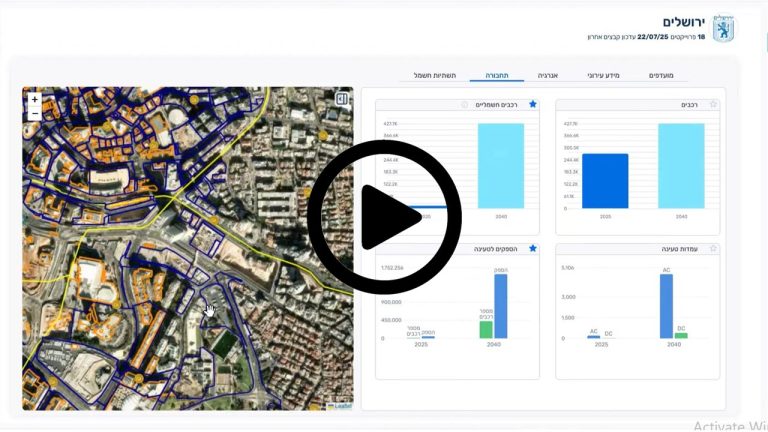
Task: Favorite the רכבים chart with star
Action: [713, 104]
